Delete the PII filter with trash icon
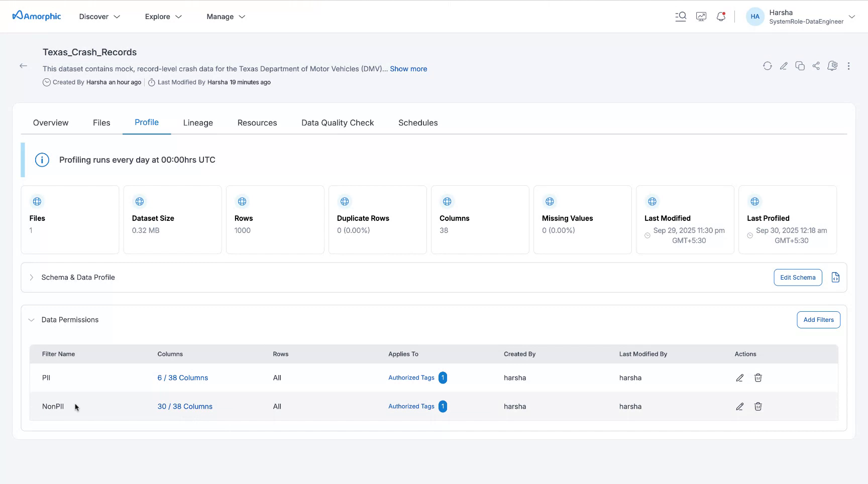Image resolution: width=868 pixels, height=484 pixels. tap(758, 378)
